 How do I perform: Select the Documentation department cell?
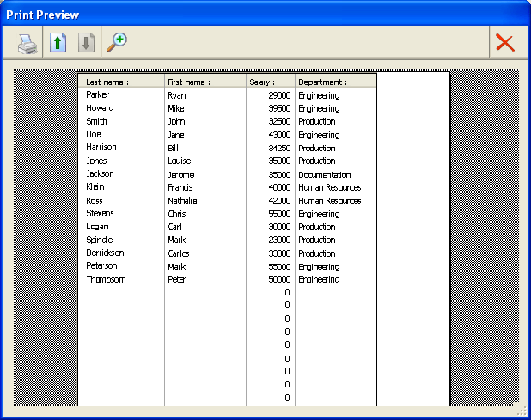pos(324,174)
